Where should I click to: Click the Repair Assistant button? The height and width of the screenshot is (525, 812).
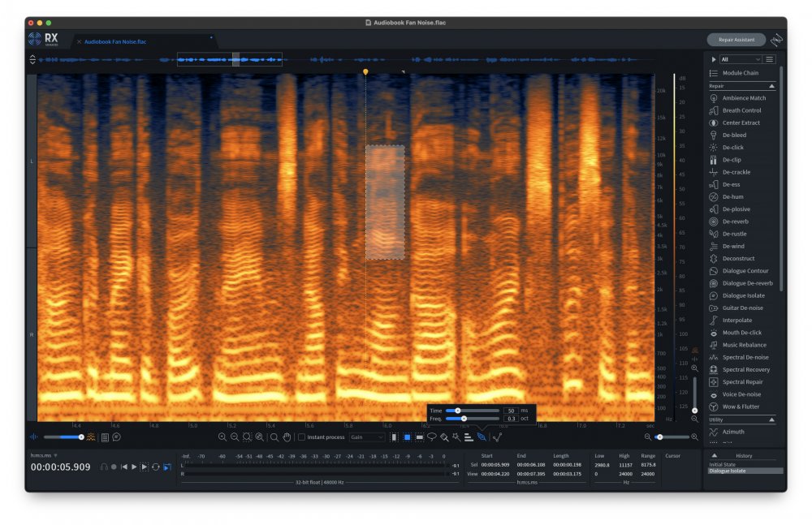(x=736, y=40)
